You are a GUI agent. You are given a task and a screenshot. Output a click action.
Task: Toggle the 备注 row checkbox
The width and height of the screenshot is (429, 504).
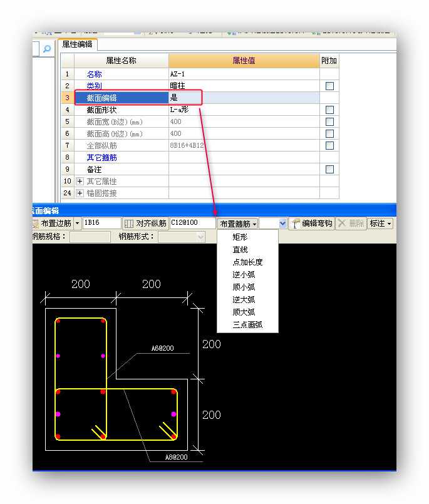pyautogui.click(x=329, y=170)
